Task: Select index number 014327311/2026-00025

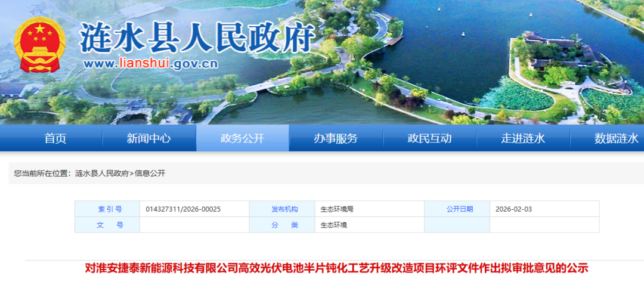Action: (x=183, y=209)
